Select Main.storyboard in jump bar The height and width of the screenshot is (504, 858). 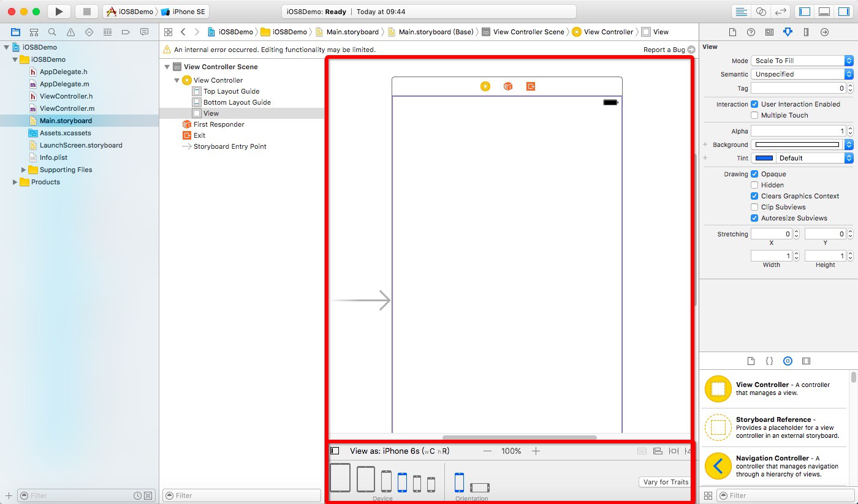(352, 32)
